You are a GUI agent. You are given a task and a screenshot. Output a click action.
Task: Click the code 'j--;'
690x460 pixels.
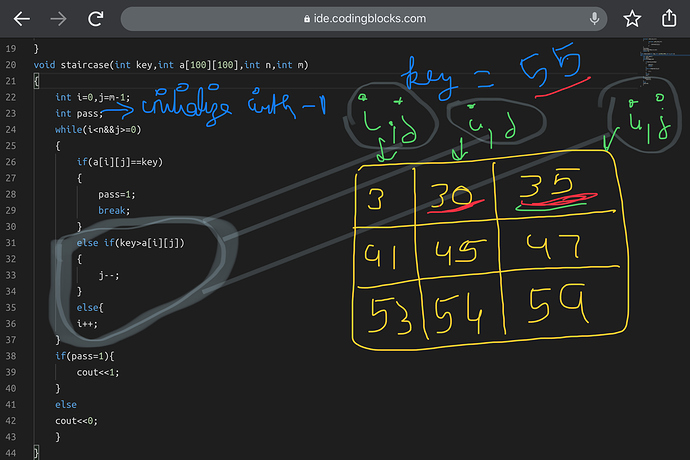(x=108, y=275)
